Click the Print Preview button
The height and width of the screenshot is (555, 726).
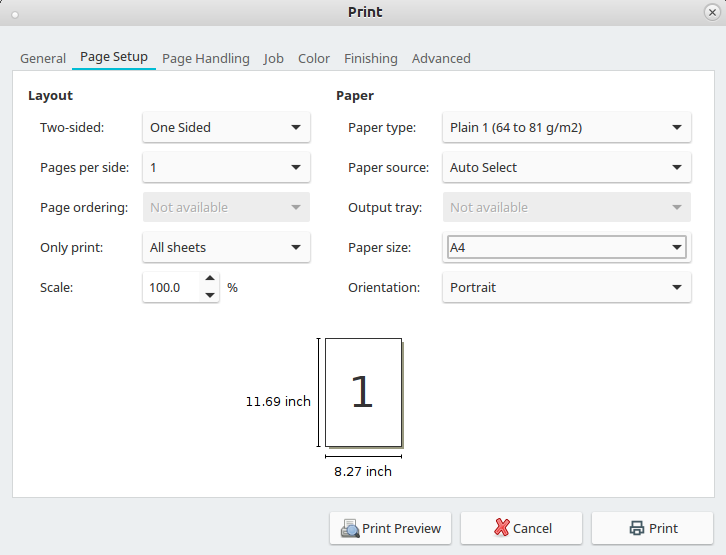pos(391,528)
